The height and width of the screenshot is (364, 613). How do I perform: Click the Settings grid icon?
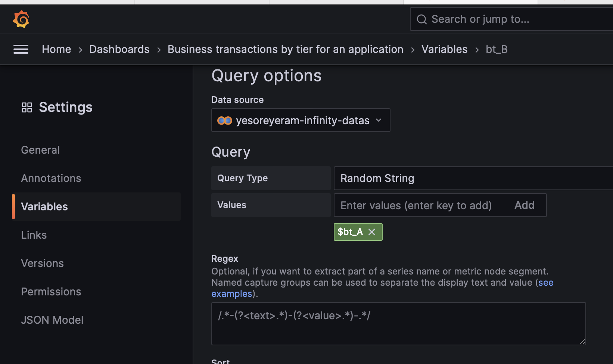tap(27, 107)
